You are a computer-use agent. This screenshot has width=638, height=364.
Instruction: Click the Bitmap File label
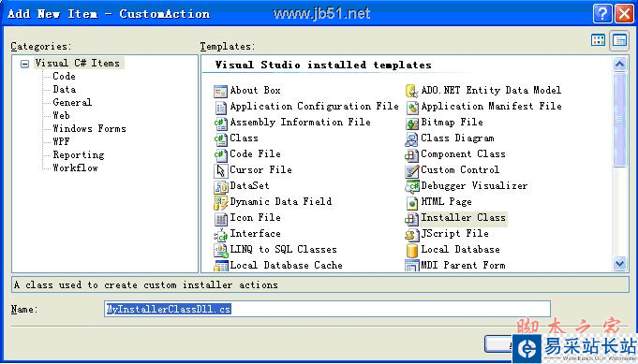pos(452,122)
